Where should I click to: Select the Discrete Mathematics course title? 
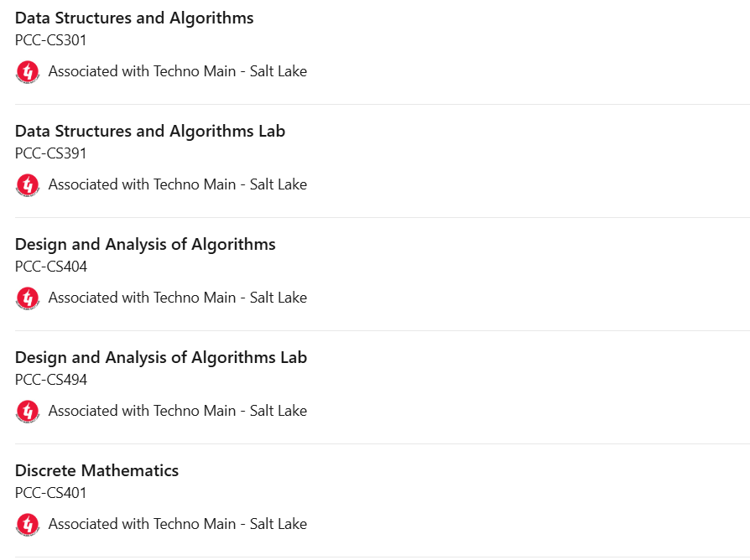click(x=97, y=470)
